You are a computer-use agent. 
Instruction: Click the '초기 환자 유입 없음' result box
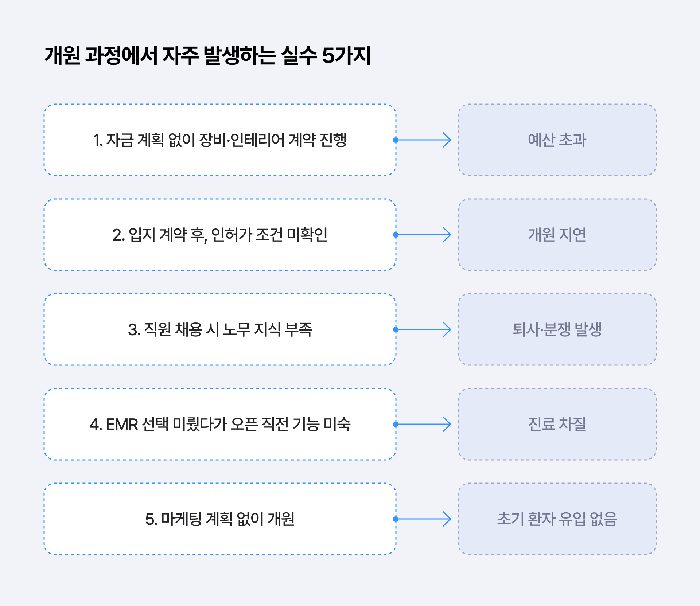[x=557, y=519]
